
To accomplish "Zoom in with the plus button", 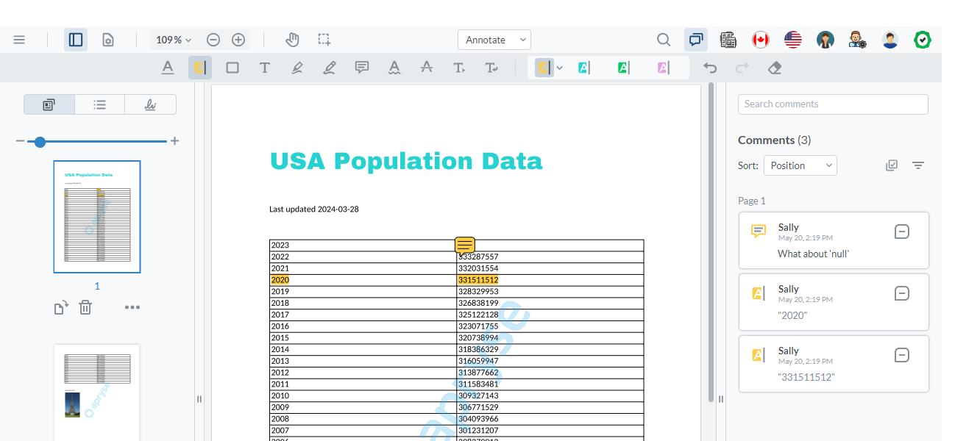I will pos(238,40).
